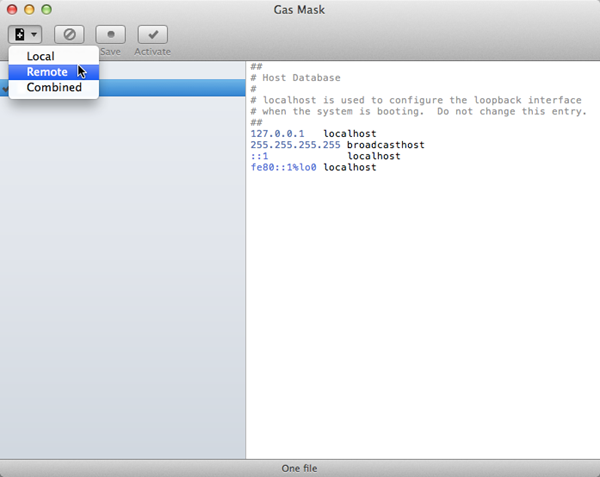
Task: Choose Local from the dropdown menu
Action: coord(54,56)
